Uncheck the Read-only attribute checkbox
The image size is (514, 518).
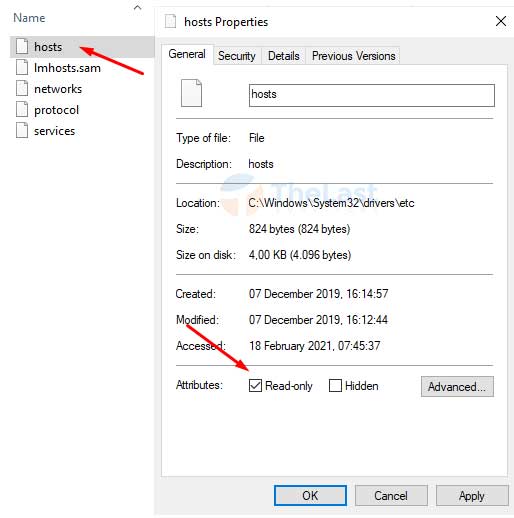coord(255,385)
